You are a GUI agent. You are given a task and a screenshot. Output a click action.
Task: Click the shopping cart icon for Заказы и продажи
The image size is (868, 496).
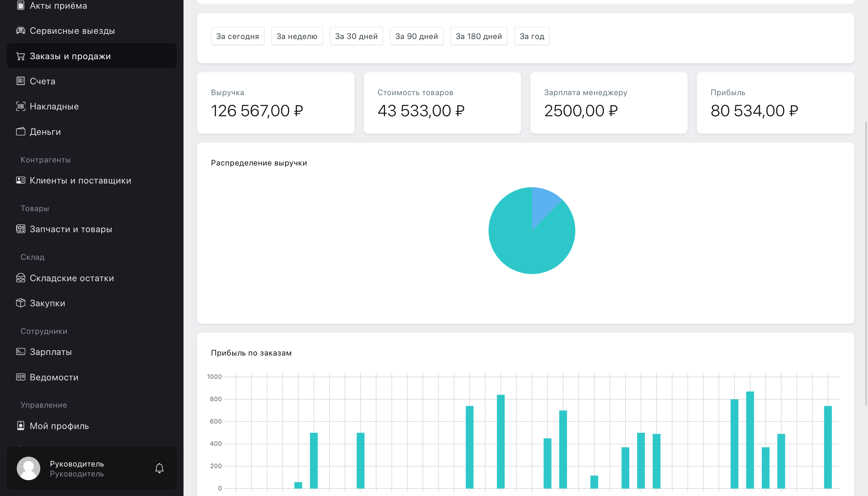20,56
